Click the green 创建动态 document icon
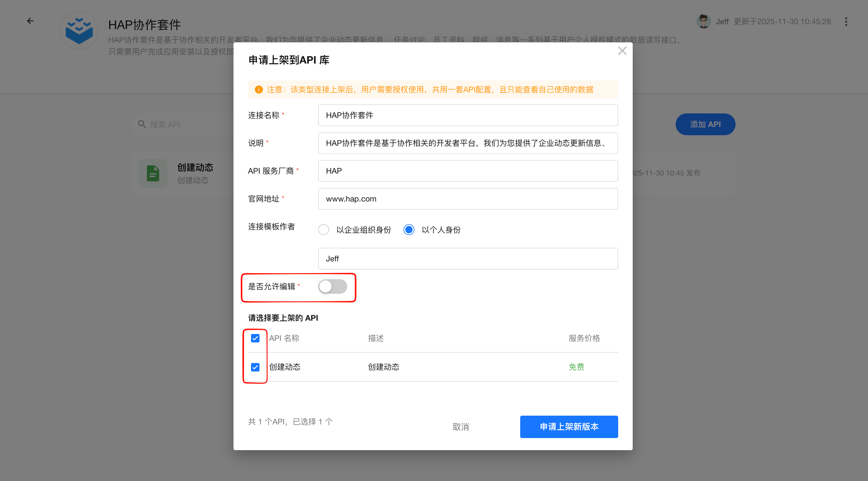 coord(153,173)
